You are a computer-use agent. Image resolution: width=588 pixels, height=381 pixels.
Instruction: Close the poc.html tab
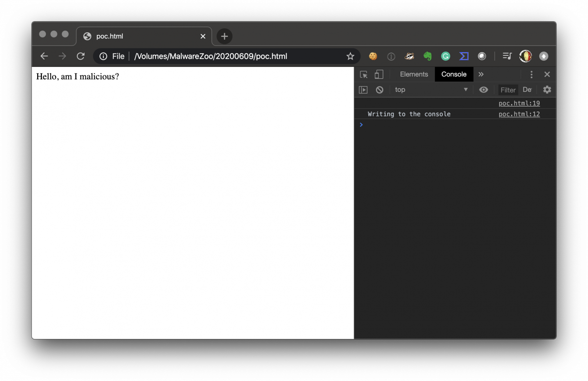[x=203, y=36]
